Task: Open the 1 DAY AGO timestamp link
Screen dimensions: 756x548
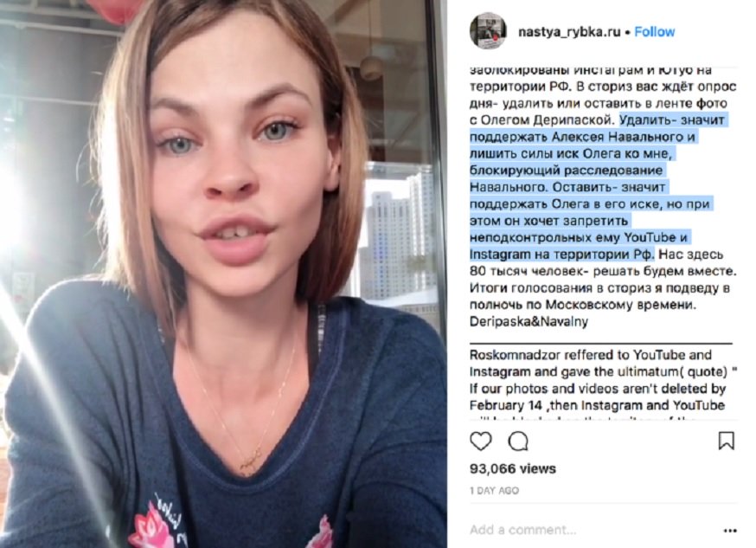Action: (494, 491)
